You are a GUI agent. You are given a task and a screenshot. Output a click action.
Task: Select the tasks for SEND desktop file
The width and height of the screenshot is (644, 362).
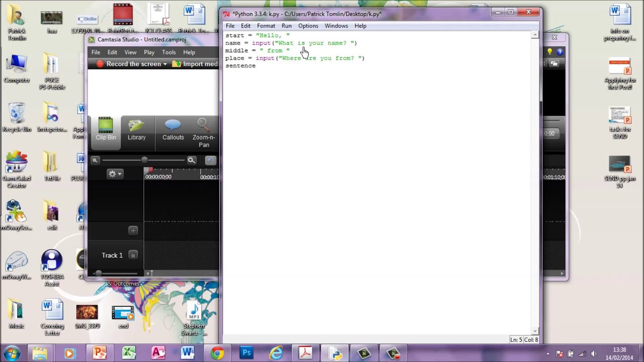tap(620, 123)
